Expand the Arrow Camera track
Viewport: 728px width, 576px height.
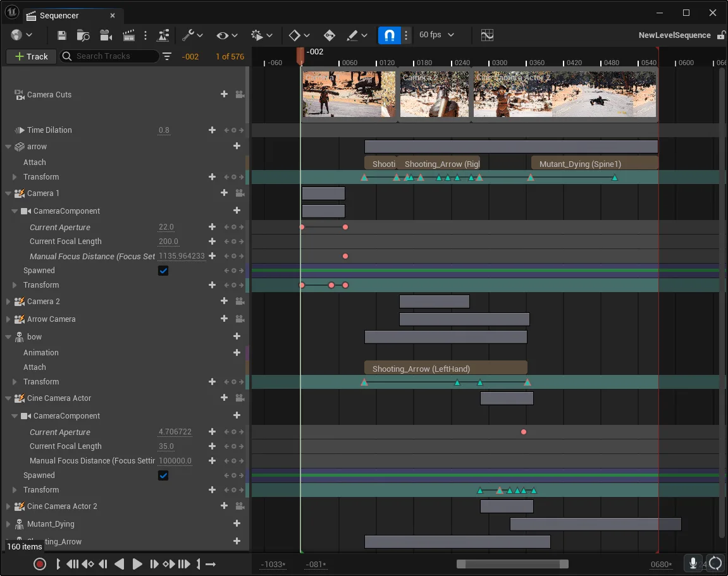pyautogui.click(x=8, y=319)
